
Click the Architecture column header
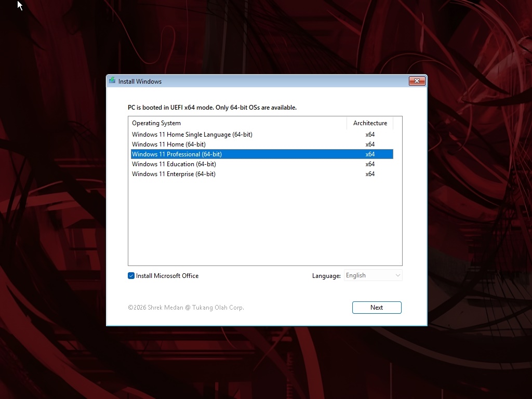point(370,123)
